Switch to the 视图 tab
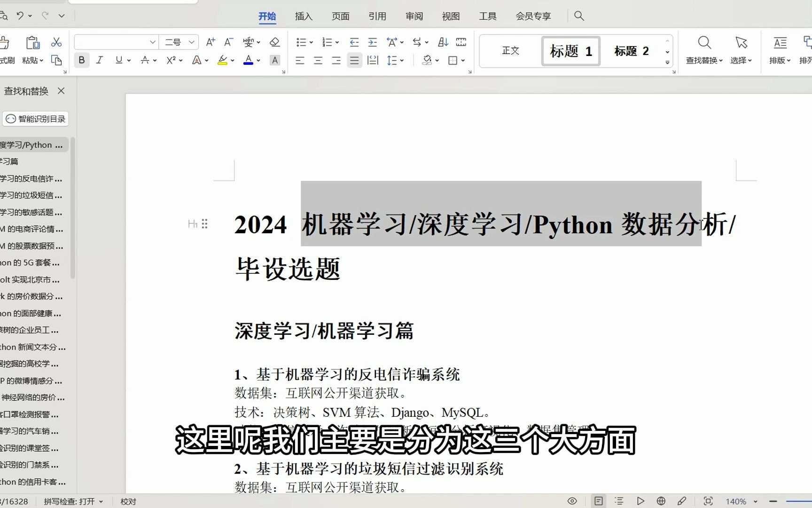 (451, 16)
